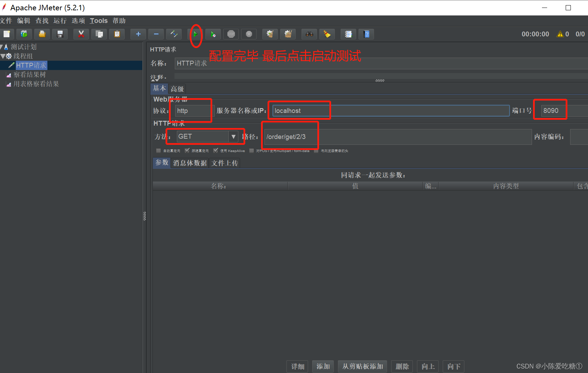Select HTTP请求 sampler in tree
Screen dimensions: 588x373
pyautogui.click(x=31, y=65)
